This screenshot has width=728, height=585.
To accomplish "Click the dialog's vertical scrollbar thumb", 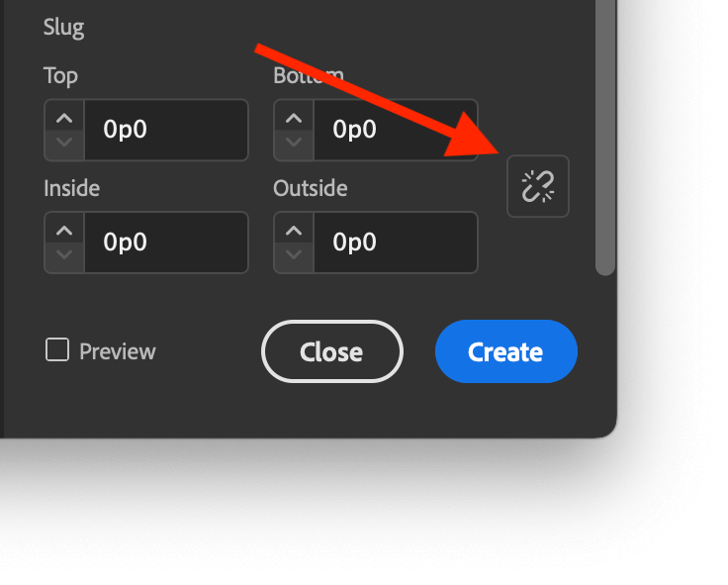I will point(605,135).
